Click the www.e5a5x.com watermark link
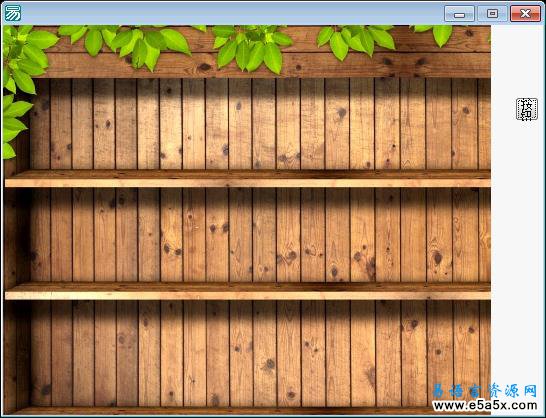The image size is (546, 418). point(485,405)
